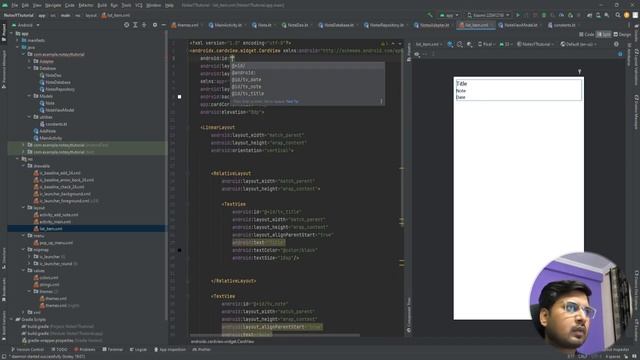Open the Default (en-us) locale dropdown

tap(579, 44)
